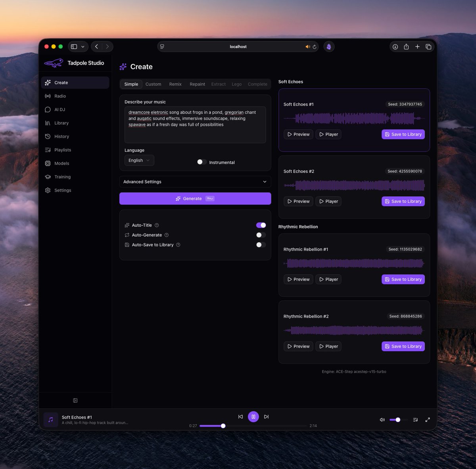Screen dimensions: 476x469
Task: Click seed value 3347937745
Action: (405, 104)
